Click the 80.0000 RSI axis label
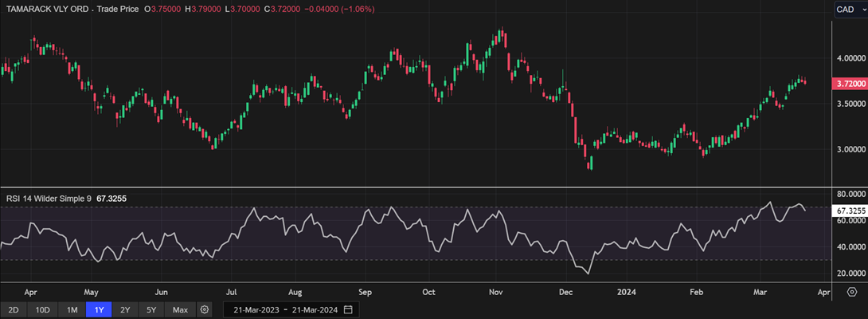This screenshot has width=868, height=319. point(850,194)
